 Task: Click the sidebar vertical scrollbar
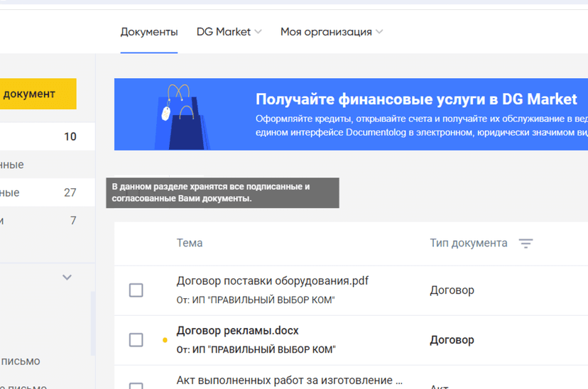coord(92,323)
